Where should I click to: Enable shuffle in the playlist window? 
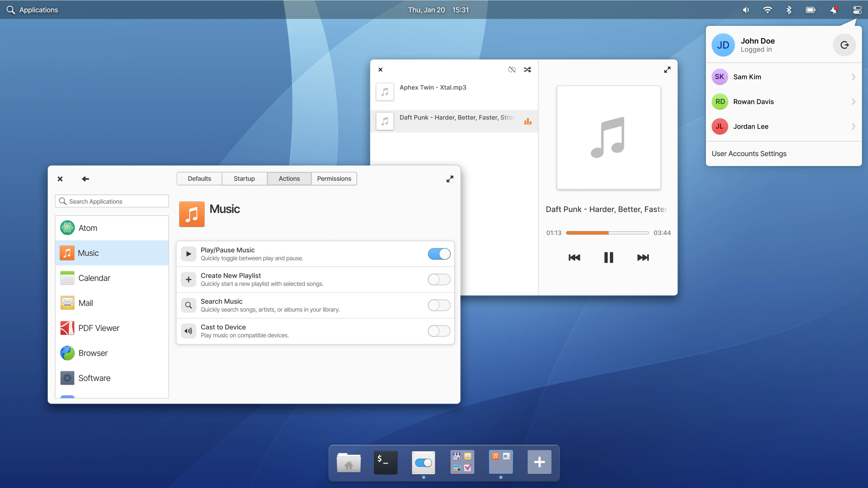[x=528, y=70]
